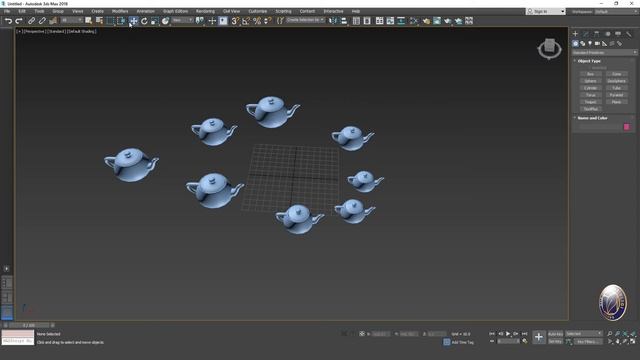
Task: Click the Set Keys plus button
Action: click(539, 337)
